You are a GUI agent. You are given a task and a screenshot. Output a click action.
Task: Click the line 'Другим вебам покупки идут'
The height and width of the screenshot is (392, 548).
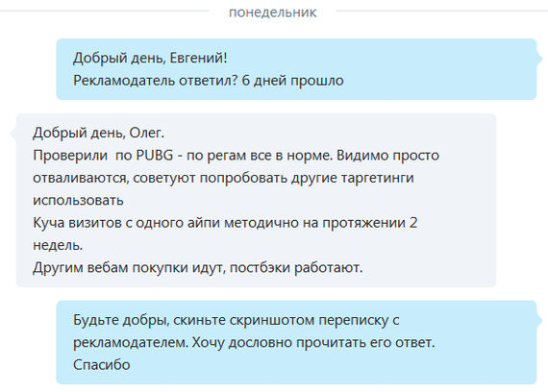tap(198, 268)
